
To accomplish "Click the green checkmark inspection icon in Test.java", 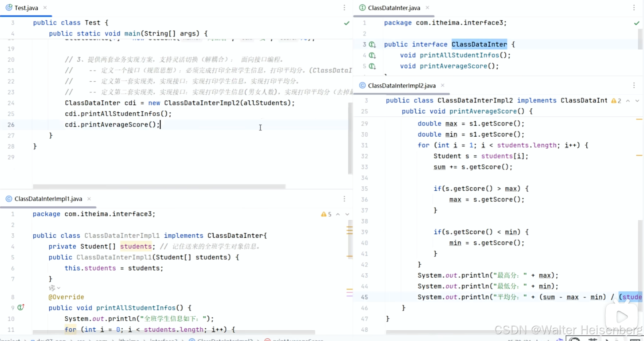I will coord(347,23).
